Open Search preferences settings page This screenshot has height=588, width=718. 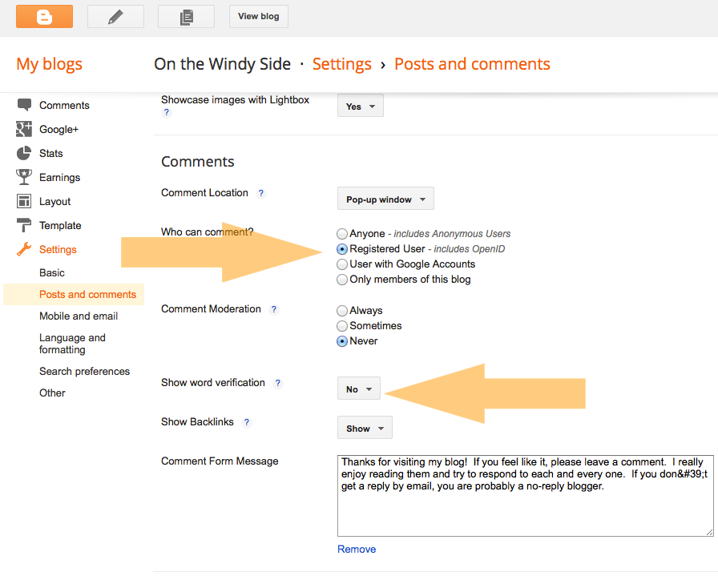pyautogui.click(x=84, y=371)
